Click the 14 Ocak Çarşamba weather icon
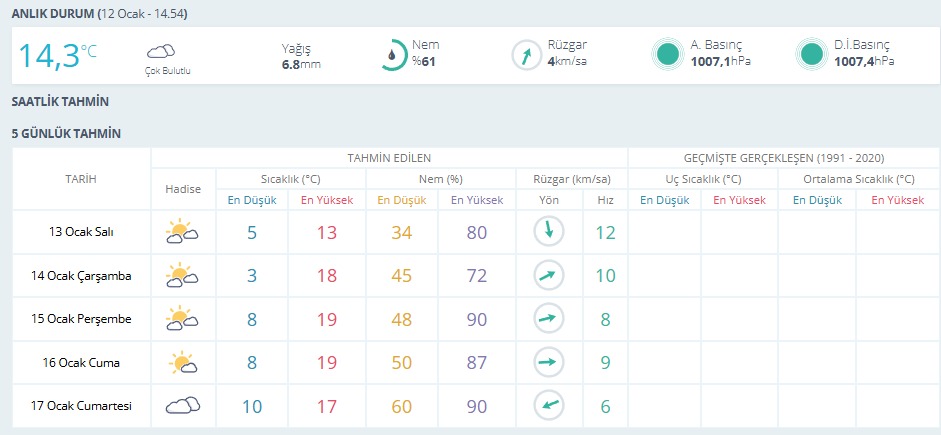 click(182, 275)
